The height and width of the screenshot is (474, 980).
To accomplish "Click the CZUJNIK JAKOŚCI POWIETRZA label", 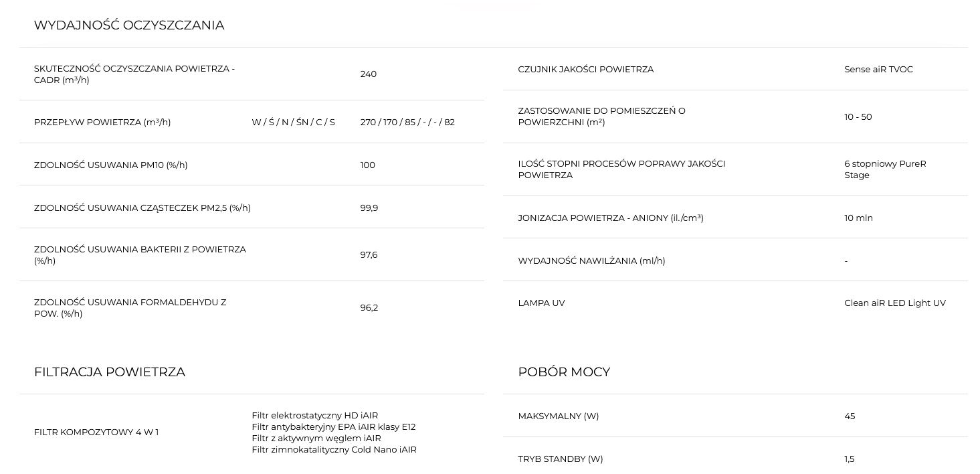I will pyautogui.click(x=585, y=70).
